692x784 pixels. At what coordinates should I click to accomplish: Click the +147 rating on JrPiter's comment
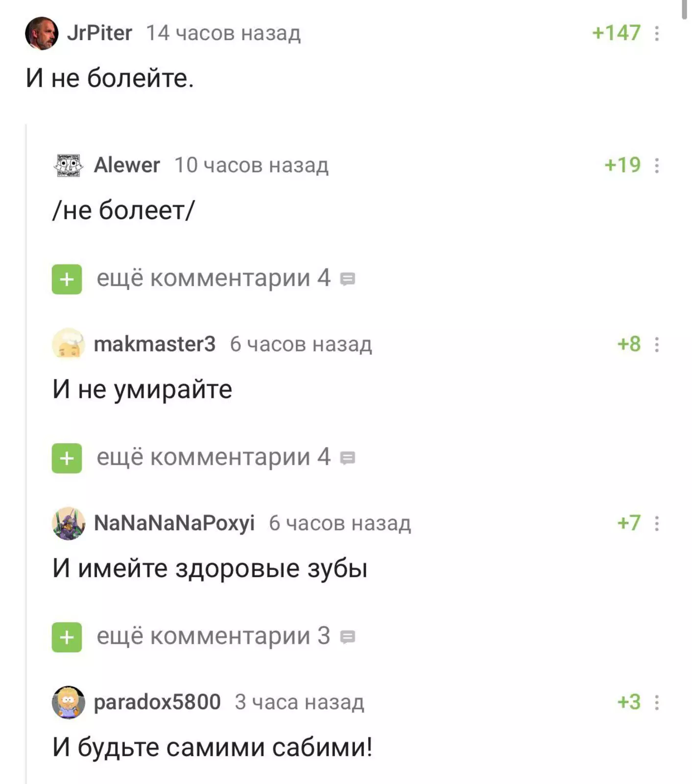point(616,33)
